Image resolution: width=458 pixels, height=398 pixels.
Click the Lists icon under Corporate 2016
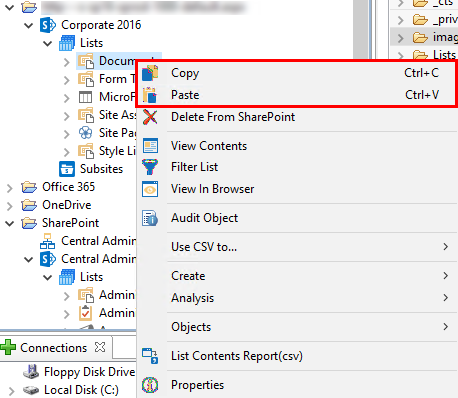click(x=67, y=43)
